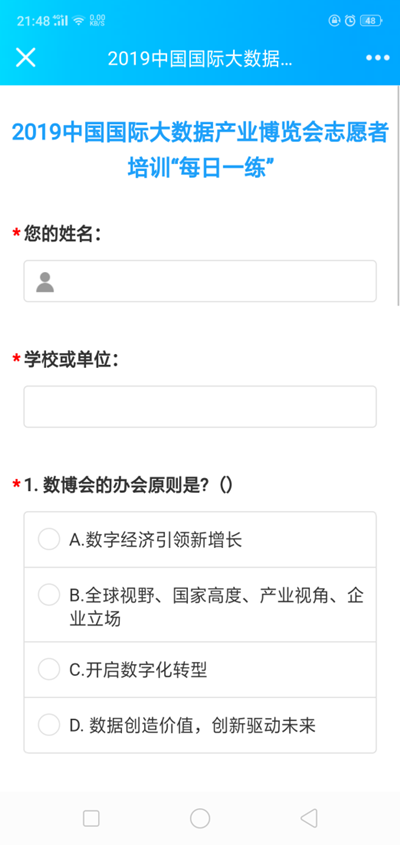Focus the 学校或单位 text input field
This screenshot has height=845, width=400.
pos(200,407)
